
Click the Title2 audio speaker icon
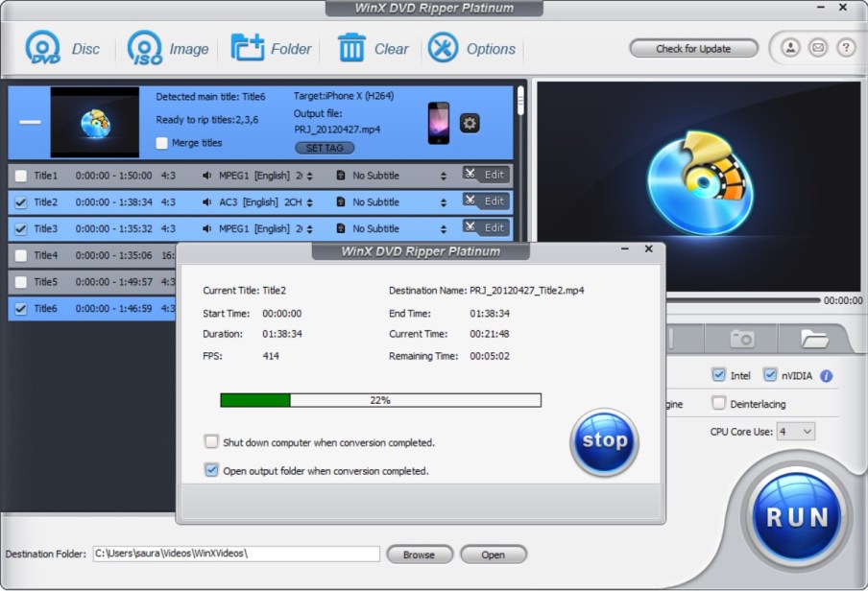click(x=207, y=202)
